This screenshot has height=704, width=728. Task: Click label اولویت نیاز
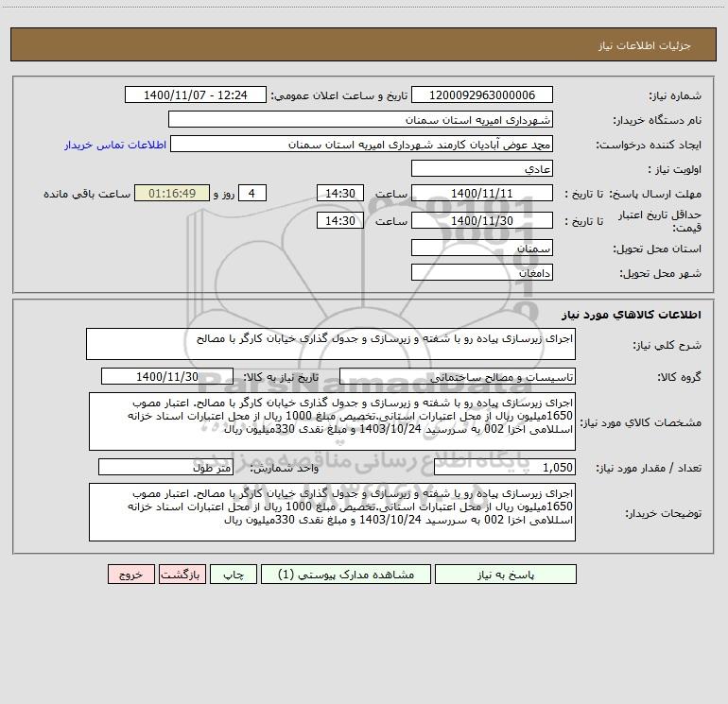pyautogui.click(x=675, y=170)
